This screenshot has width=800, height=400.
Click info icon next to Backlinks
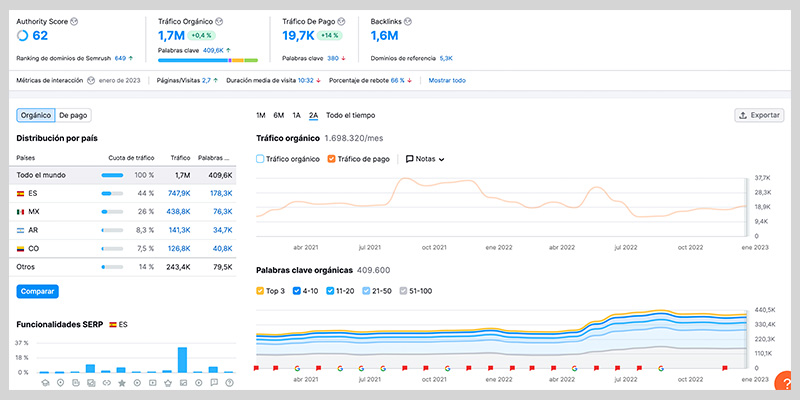coord(408,22)
